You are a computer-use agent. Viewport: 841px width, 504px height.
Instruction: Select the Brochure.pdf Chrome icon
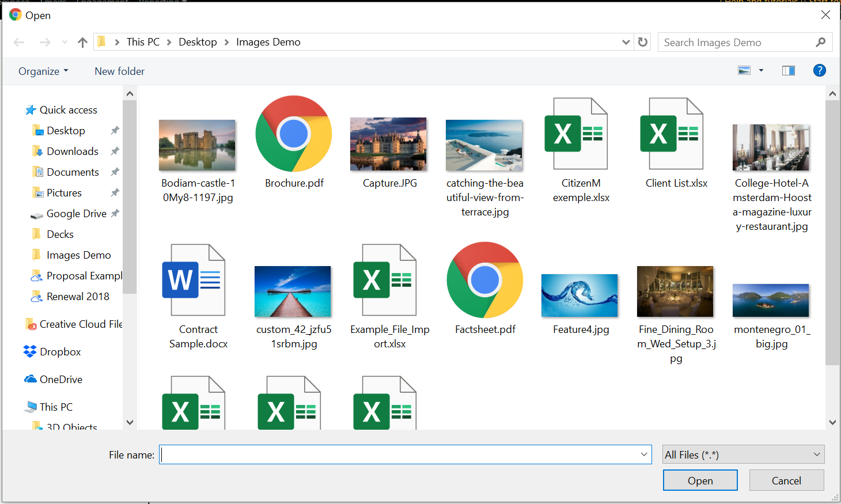pos(294,134)
